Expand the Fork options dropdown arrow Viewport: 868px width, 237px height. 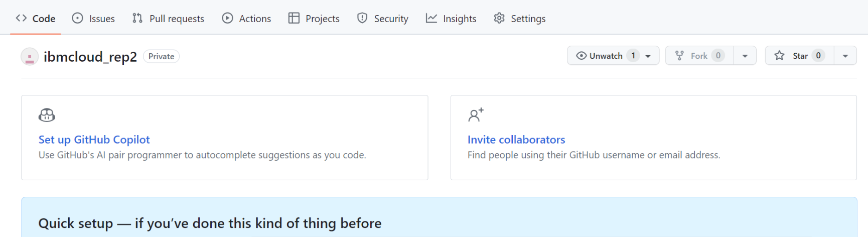[745, 56]
